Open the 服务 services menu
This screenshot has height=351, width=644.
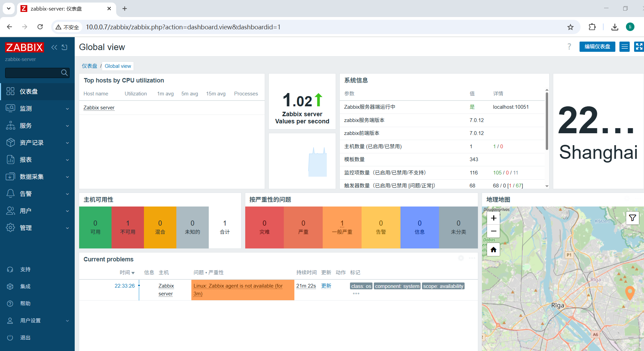click(x=37, y=125)
